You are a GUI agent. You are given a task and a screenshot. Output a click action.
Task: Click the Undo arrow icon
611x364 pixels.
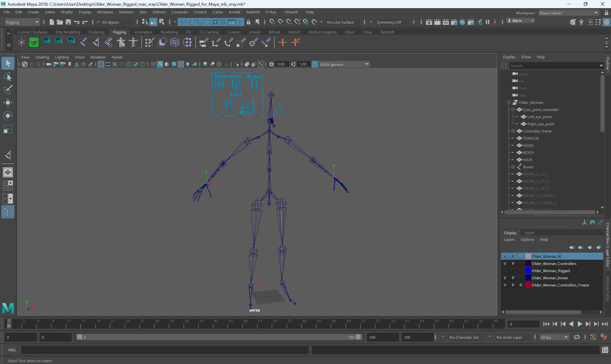[x=77, y=22]
